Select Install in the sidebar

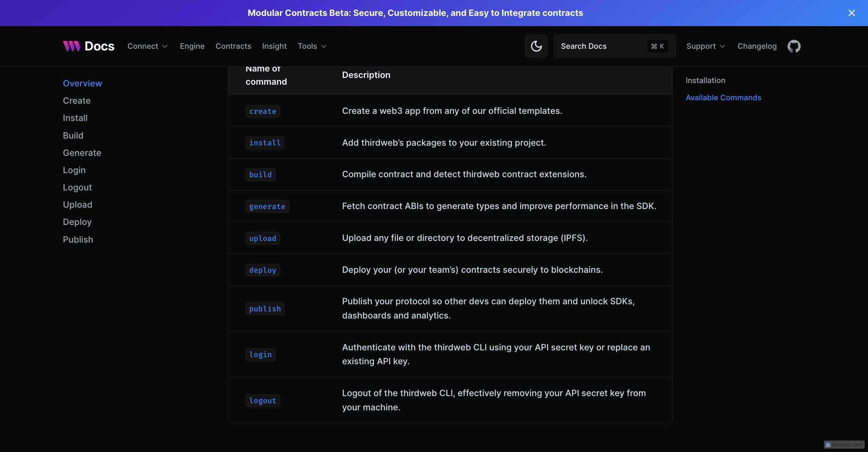pyautogui.click(x=75, y=118)
